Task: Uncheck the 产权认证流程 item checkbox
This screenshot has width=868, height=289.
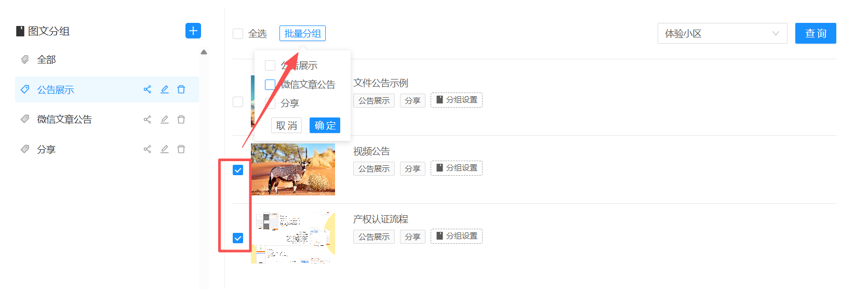Action: (238, 238)
